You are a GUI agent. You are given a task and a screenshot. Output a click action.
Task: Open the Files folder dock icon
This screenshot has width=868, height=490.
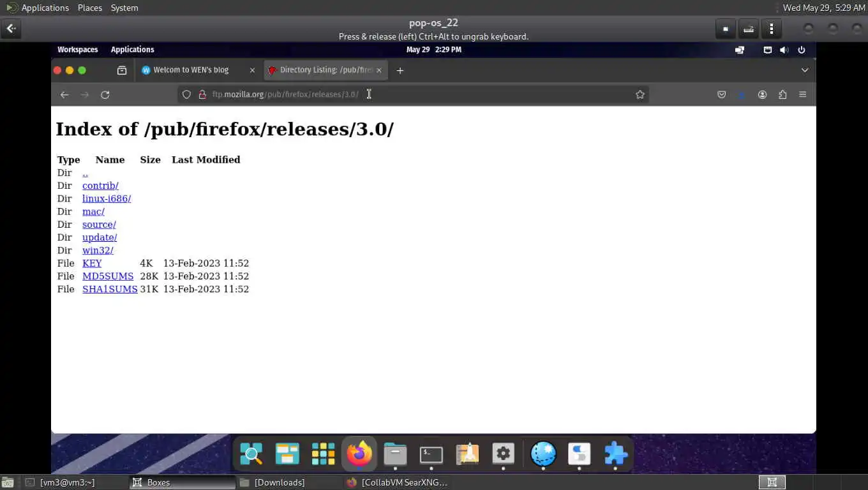click(x=395, y=454)
